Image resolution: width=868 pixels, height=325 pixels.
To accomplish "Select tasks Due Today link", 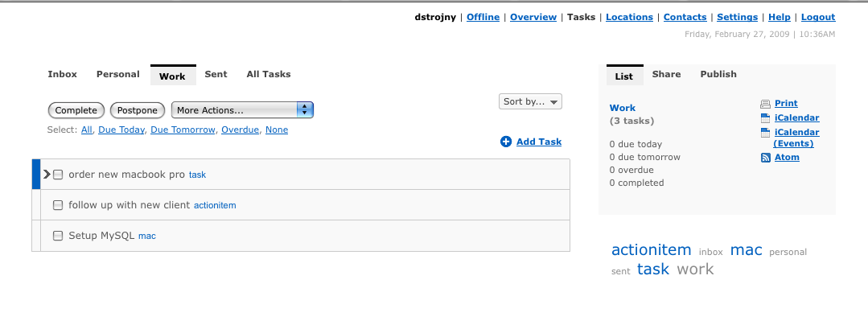I will tap(121, 130).
